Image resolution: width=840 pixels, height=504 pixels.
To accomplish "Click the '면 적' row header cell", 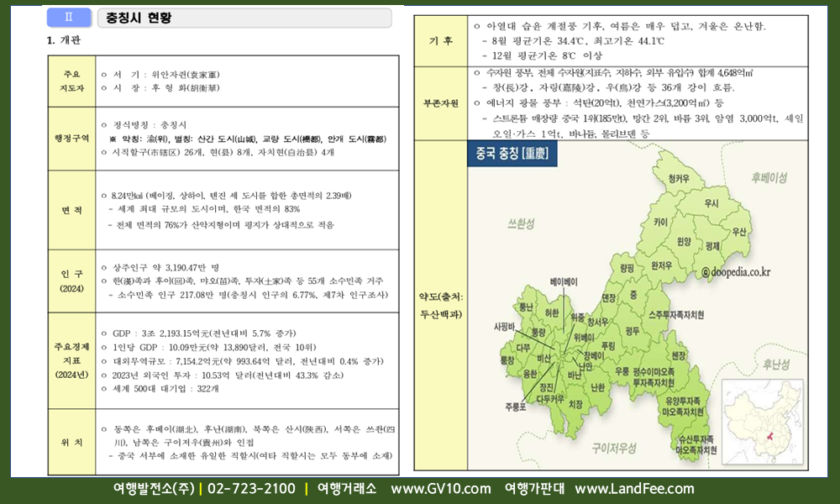I will [x=70, y=209].
